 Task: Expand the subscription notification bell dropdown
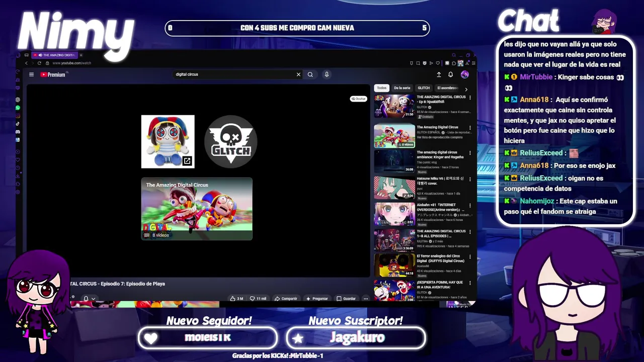coord(89,299)
